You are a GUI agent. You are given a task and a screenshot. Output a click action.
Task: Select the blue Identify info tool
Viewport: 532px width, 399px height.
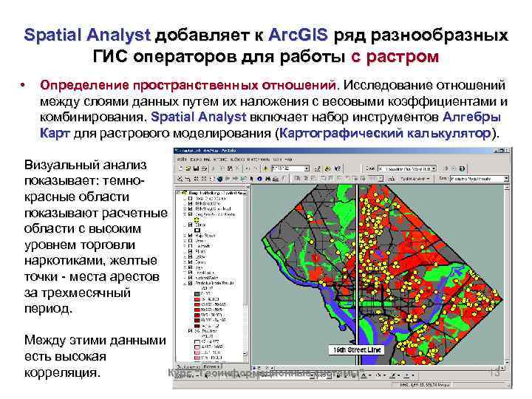coord(259,179)
